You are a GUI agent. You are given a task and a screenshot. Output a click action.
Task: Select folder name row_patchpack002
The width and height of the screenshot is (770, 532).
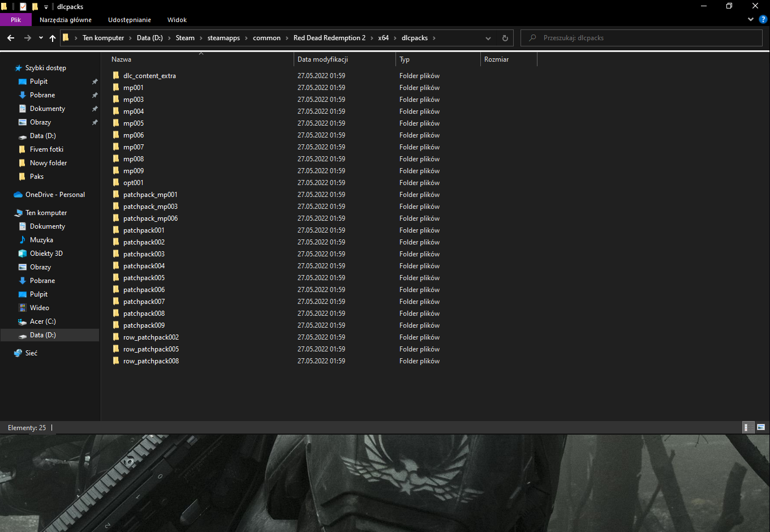(151, 337)
